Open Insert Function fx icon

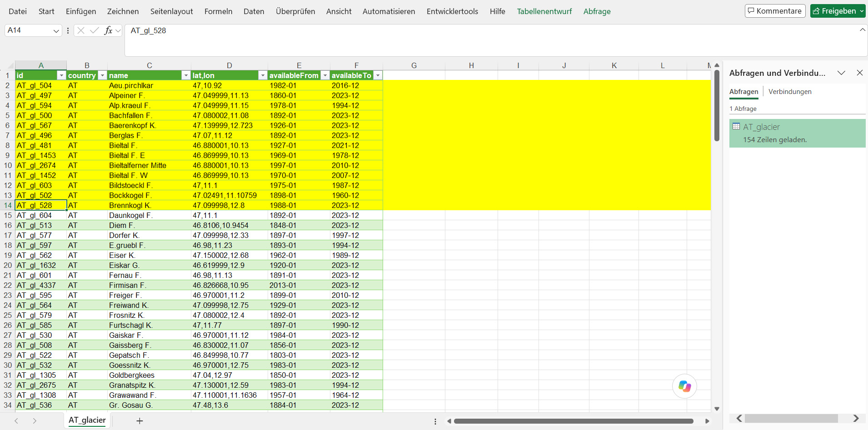[x=108, y=30]
